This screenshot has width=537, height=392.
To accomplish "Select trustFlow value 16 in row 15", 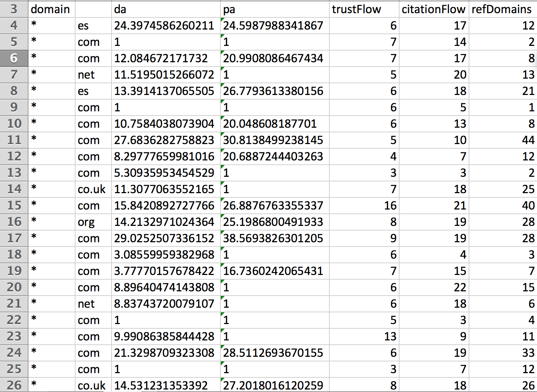I will (364, 206).
